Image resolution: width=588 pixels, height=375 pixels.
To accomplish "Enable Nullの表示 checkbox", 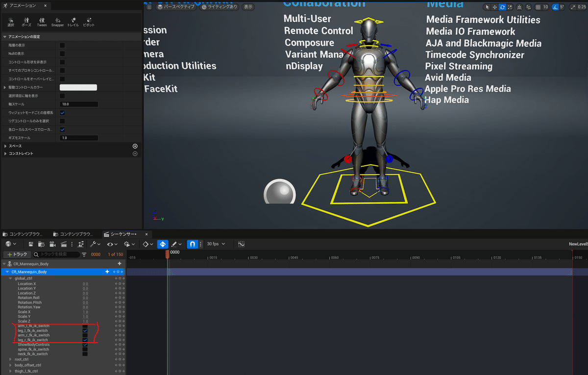I will coord(62,53).
